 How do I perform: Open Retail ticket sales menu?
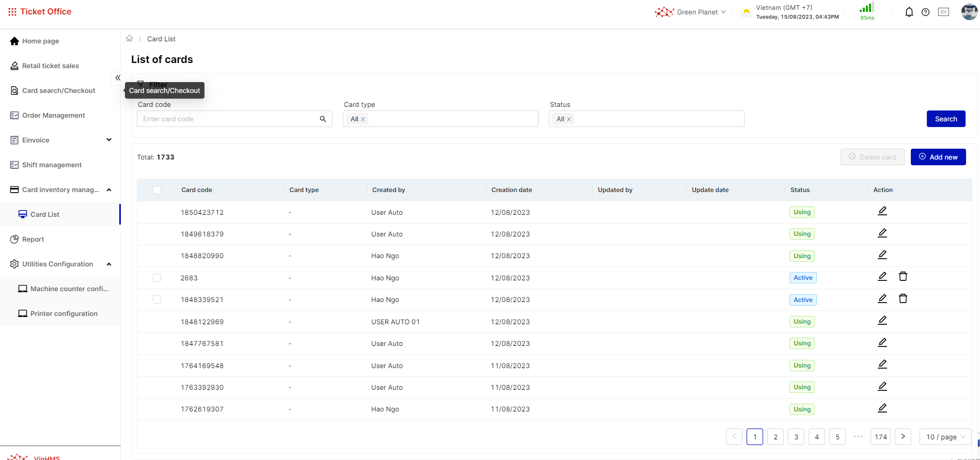point(51,66)
